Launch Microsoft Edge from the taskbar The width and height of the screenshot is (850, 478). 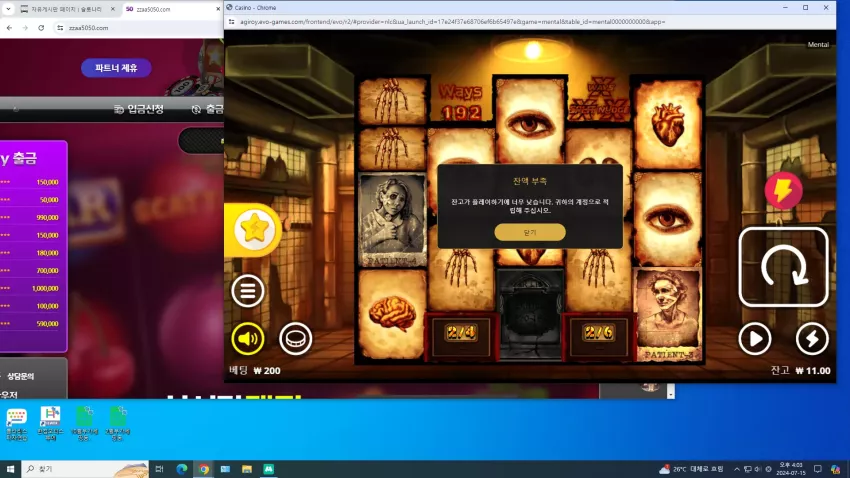(182, 469)
